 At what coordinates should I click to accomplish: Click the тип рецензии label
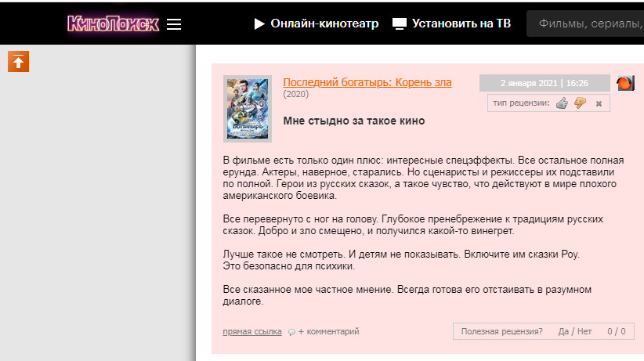coord(521,103)
